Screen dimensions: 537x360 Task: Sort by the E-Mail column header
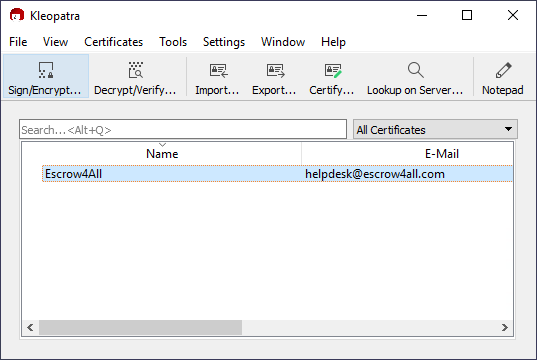(442, 154)
